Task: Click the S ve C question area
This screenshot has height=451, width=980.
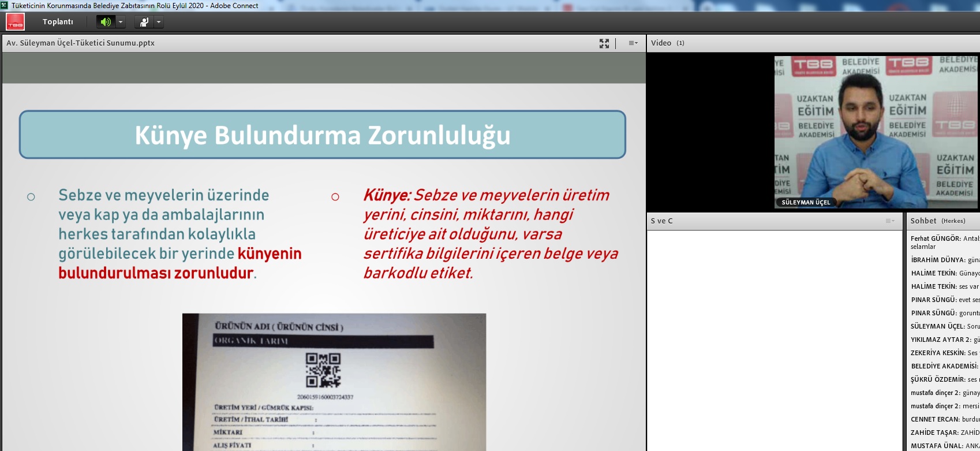Action: point(775,341)
